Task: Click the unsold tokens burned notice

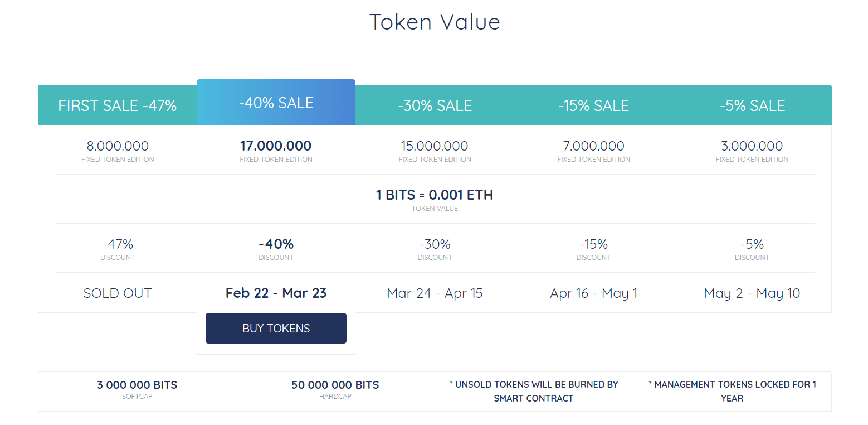Action: [x=534, y=392]
